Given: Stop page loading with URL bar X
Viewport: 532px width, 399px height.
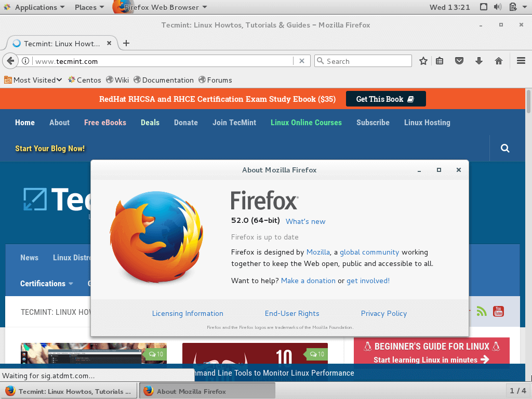Looking at the screenshot, I should point(302,61).
